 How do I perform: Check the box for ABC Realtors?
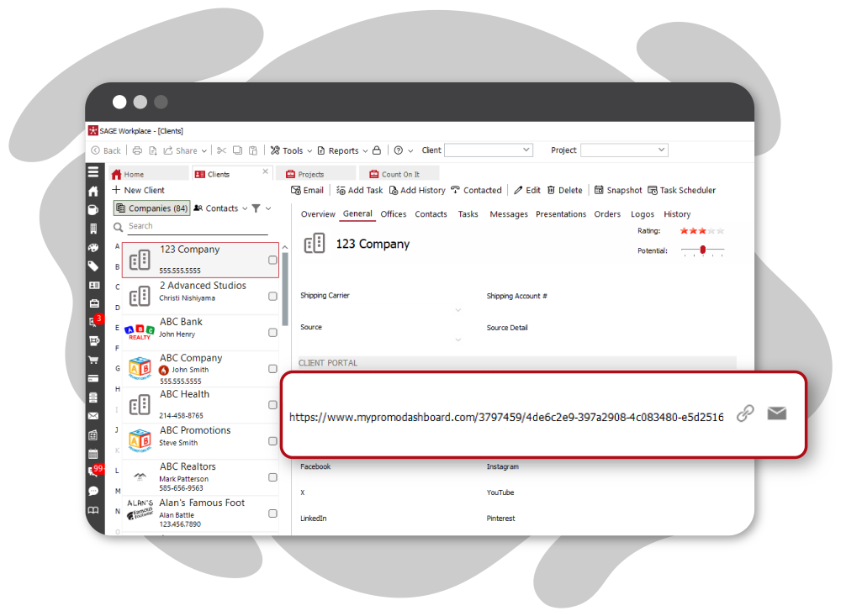pyautogui.click(x=272, y=477)
